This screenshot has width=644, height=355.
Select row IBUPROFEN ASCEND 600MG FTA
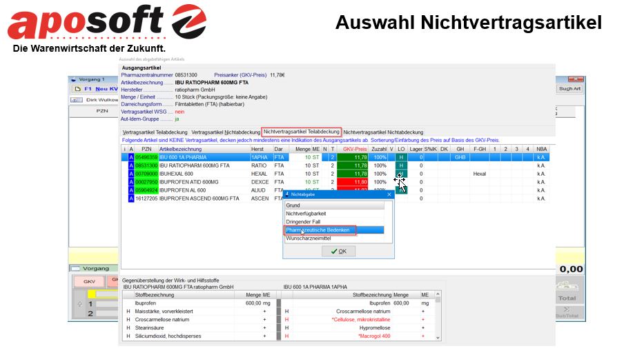(x=335, y=199)
